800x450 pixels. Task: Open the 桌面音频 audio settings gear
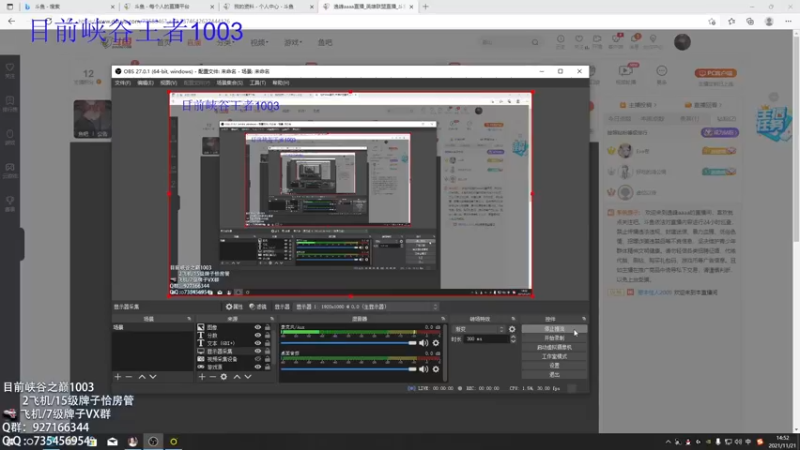436,369
